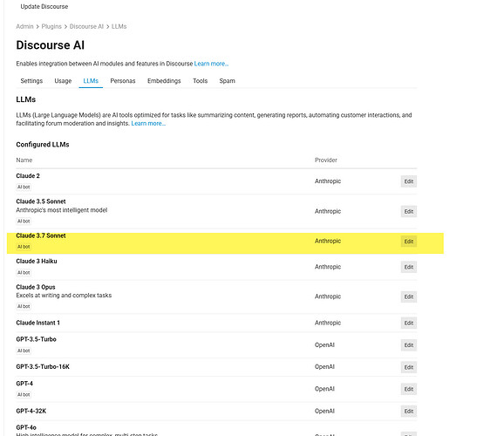This screenshot has height=436, width=504.
Task: Click the GPT-4 name
Action: 24,384
